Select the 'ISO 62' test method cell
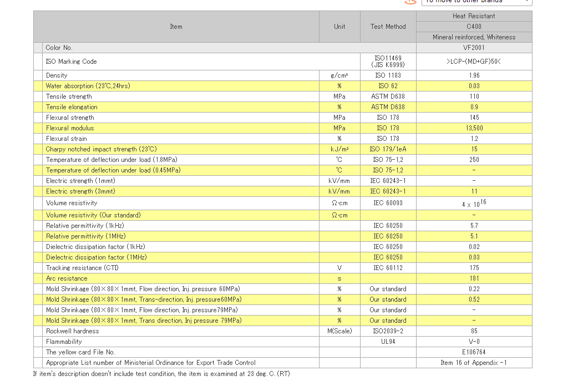This screenshot has width=588, height=391. click(x=388, y=86)
